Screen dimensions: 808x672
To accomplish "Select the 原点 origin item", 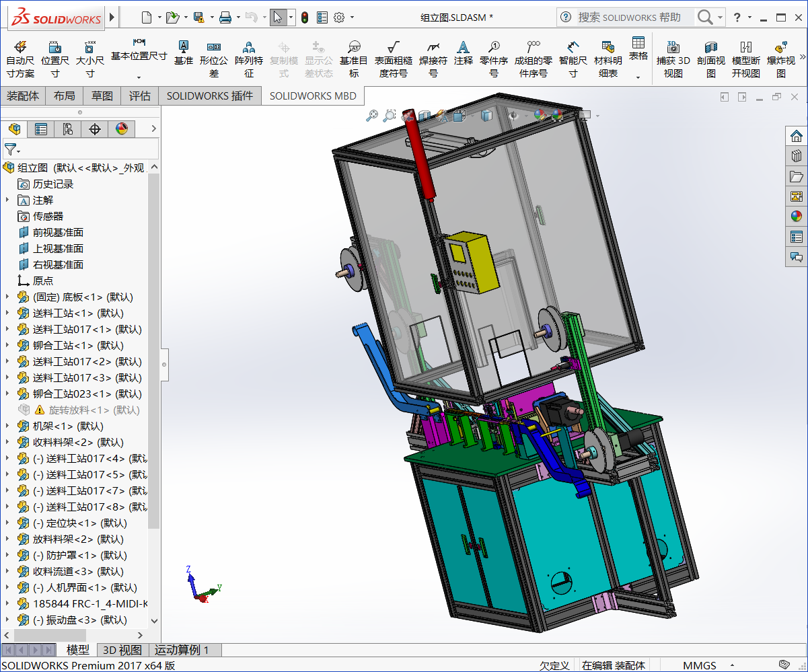I will tap(43, 281).
